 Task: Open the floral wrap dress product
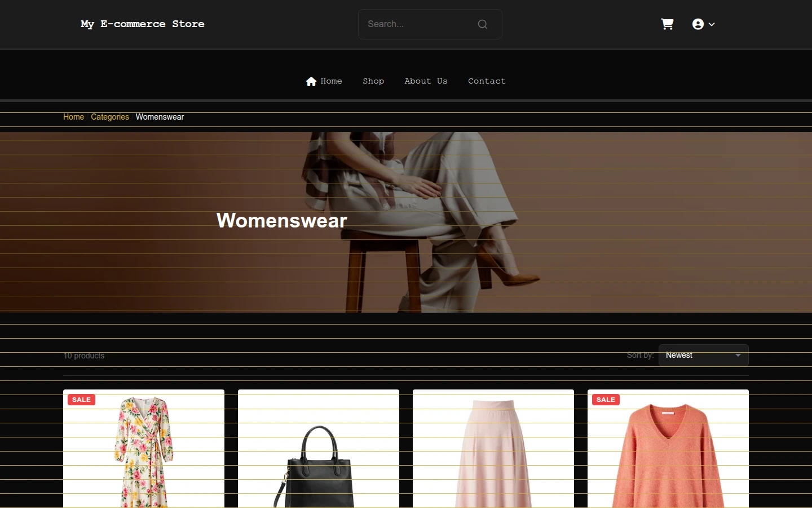pyautogui.click(x=144, y=449)
